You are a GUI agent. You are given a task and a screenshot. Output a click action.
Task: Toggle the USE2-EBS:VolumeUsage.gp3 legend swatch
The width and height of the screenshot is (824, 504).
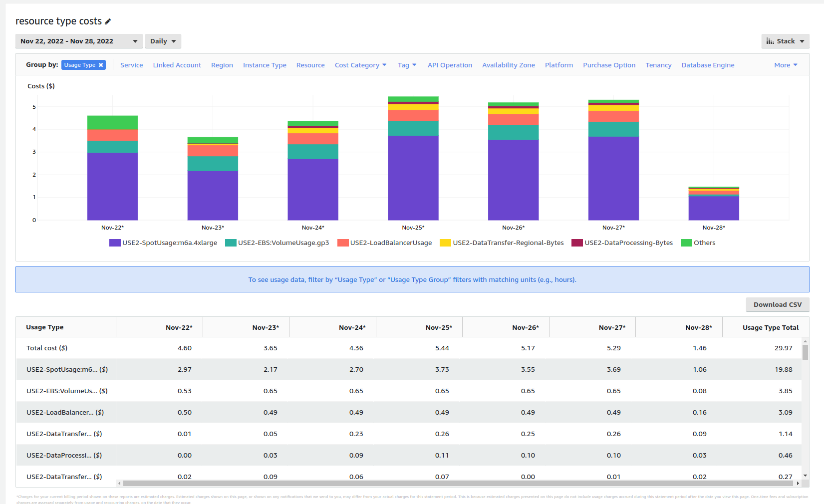pos(231,243)
